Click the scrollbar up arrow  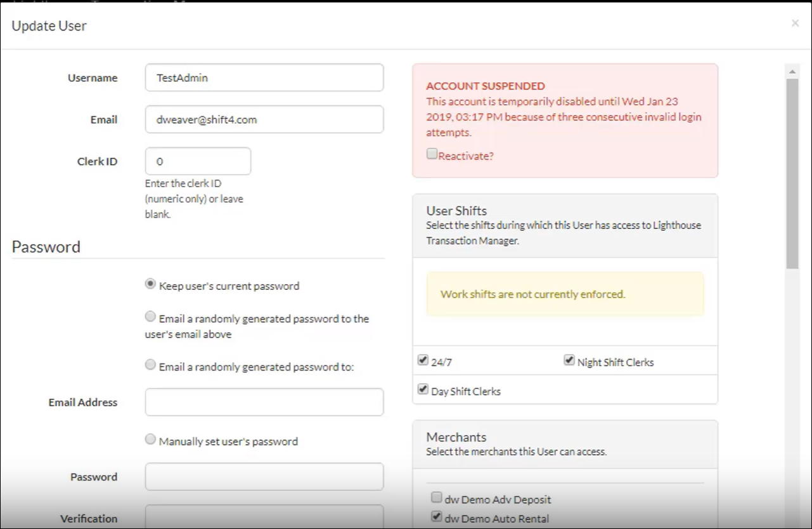pos(792,71)
